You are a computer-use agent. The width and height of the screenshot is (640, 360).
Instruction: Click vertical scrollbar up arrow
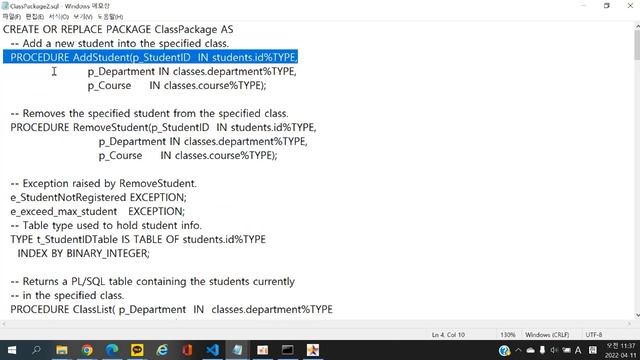(637, 27)
